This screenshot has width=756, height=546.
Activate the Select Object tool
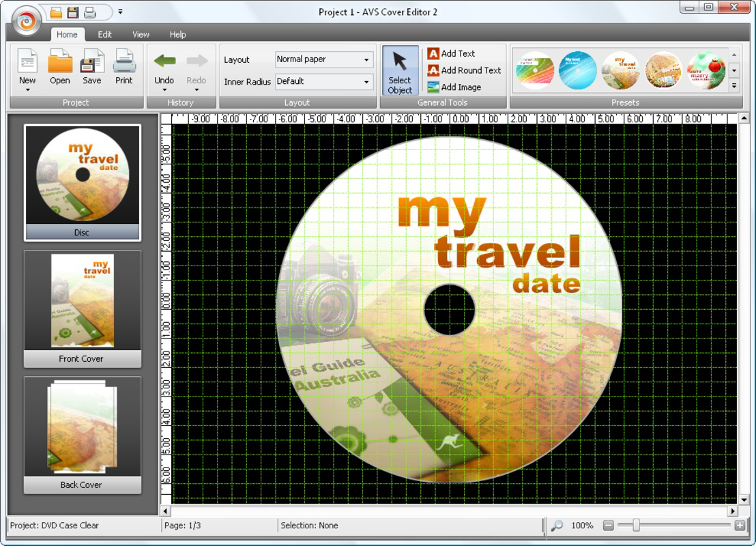(x=400, y=70)
